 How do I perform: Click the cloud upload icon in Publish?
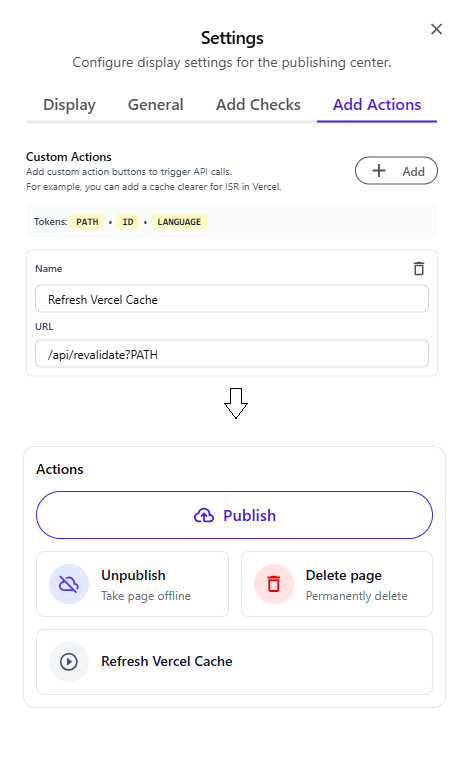point(204,515)
